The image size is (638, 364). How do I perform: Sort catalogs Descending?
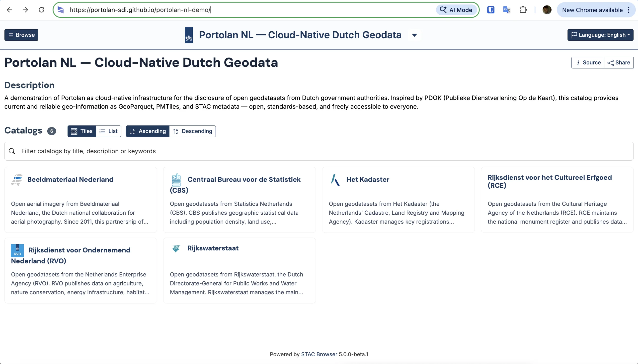[192, 131]
